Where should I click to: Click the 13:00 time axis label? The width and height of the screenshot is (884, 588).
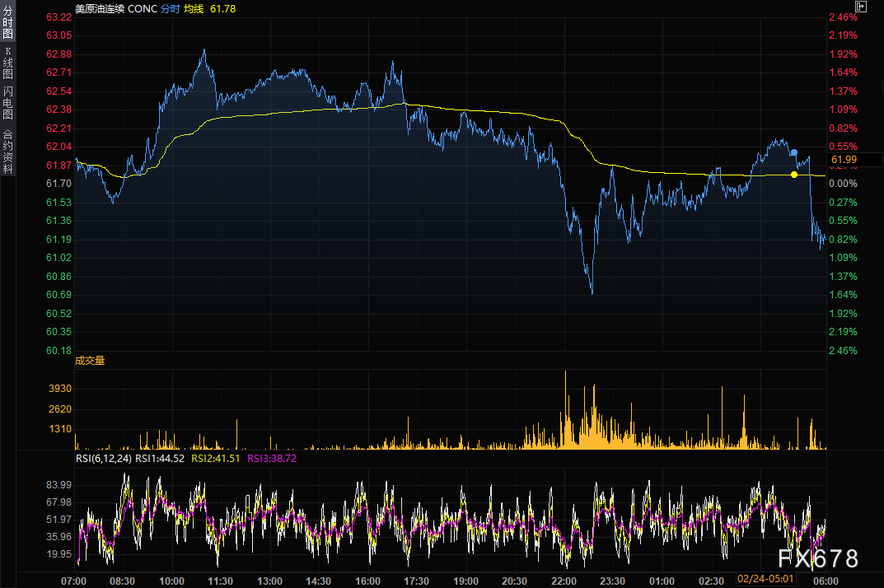(269, 581)
